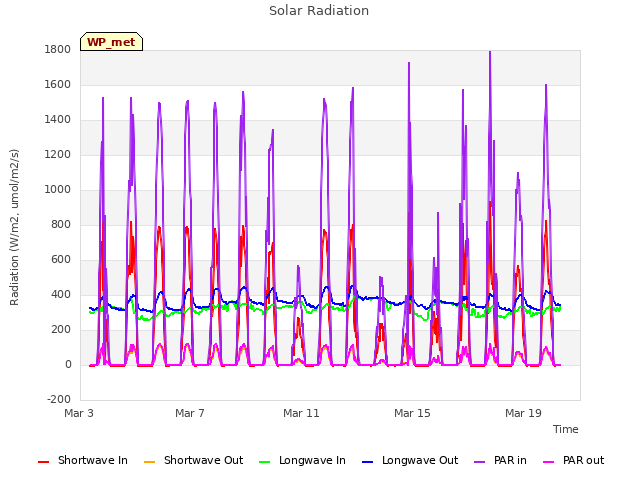Screen dimensions: 640x480
Task: Click the Longwave Out legend label
Action: coord(420,460)
